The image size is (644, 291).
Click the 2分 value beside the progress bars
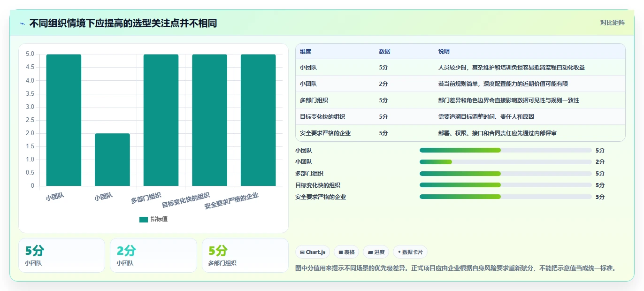click(600, 162)
